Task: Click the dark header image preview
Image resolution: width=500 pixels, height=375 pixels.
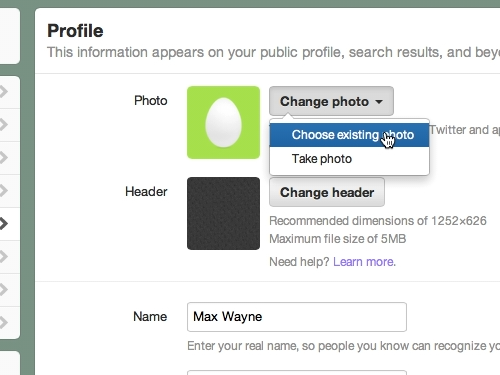Action: [x=223, y=213]
